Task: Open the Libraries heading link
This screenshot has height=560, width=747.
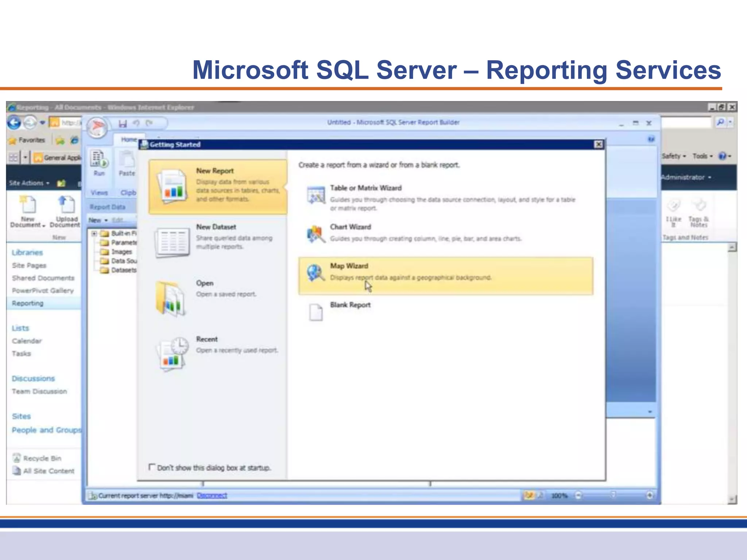Action: (x=27, y=252)
